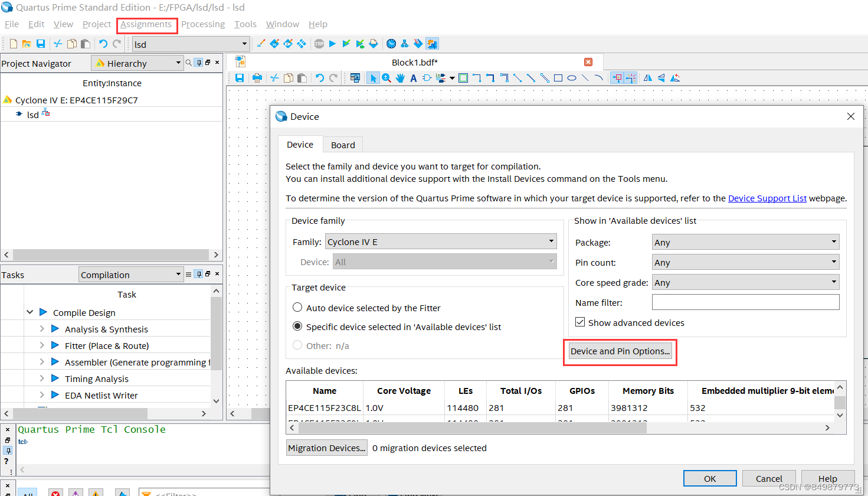Arc drawing tool in block editor
This screenshot has height=496, width=868.
click(x=599, y=78)
